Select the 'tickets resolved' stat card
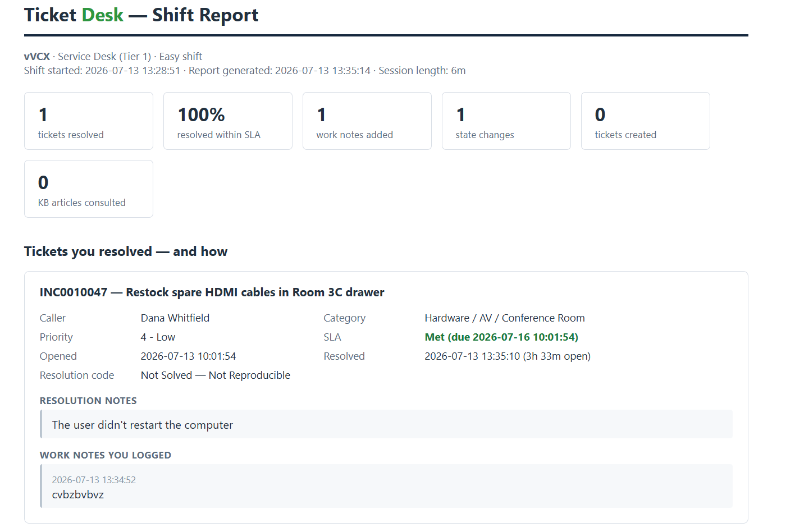 pos(89,121)
